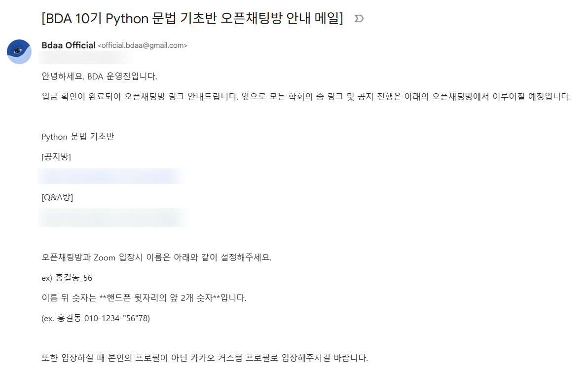Click the 카카오 커스텀 프로필 sentence
The width and height of the screenshot is (588, 368).
(x=205, y=358)
